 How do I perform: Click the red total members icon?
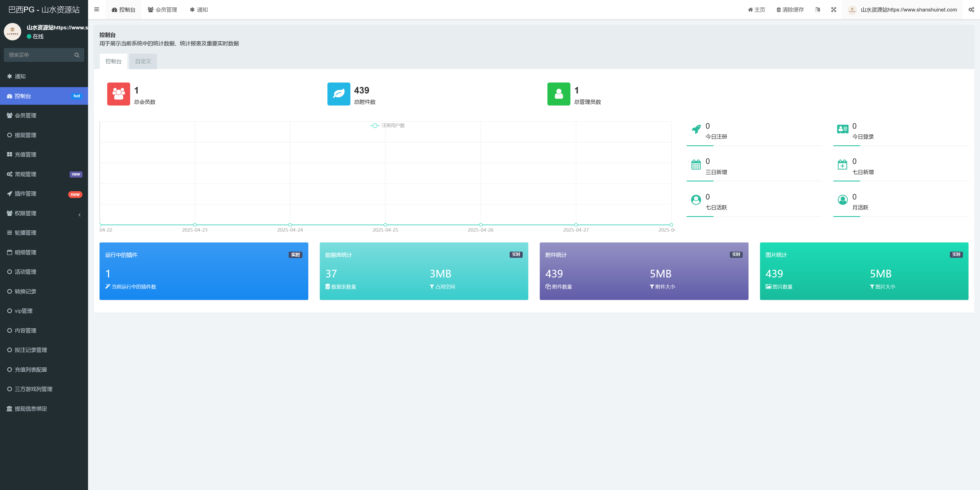pos(118,94)
